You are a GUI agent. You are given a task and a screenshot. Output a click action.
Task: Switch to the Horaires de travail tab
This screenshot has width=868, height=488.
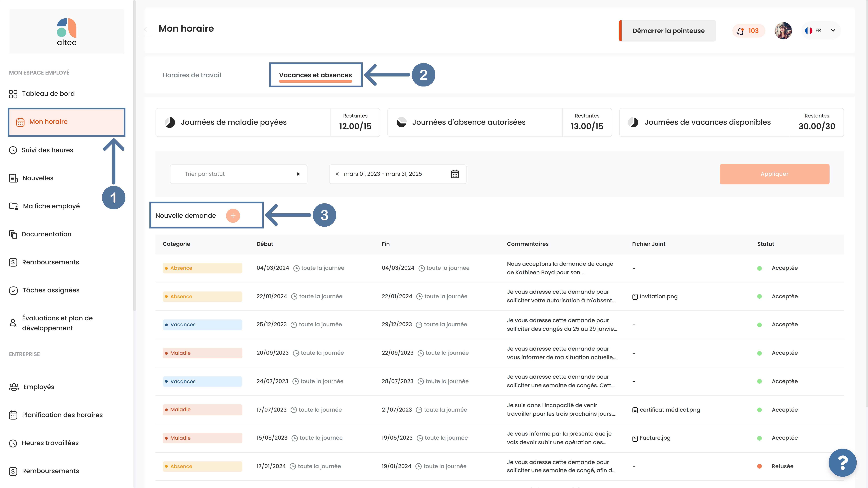(192, 75)
